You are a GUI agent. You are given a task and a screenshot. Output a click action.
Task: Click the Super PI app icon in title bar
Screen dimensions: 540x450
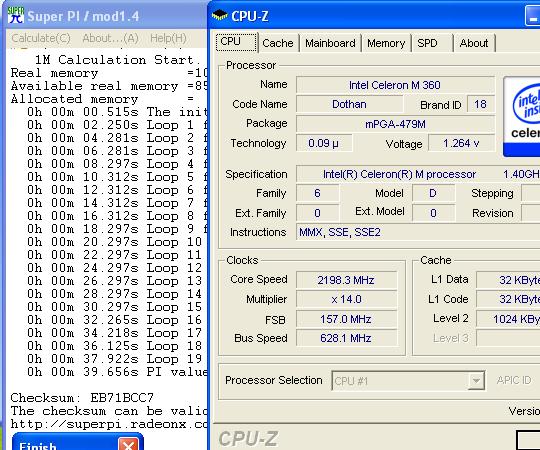coord(15,15)
